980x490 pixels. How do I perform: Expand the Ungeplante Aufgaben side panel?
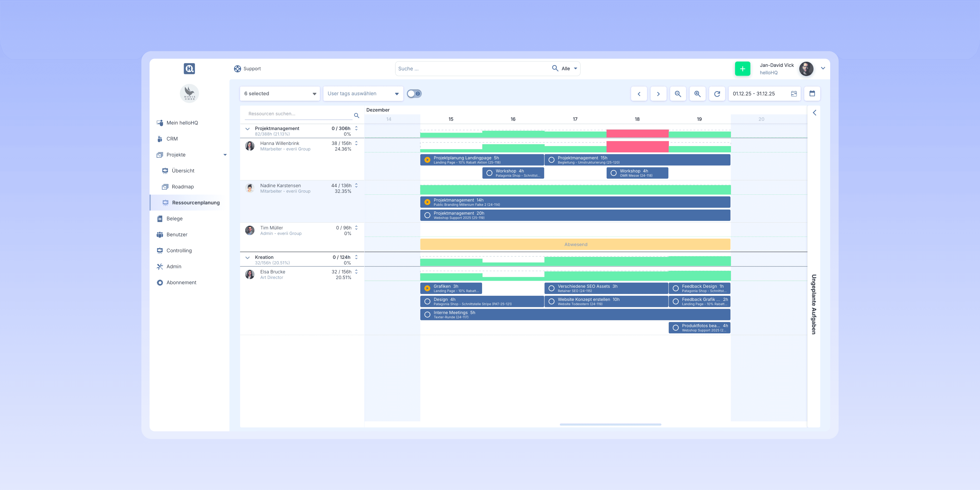[814, 113]
